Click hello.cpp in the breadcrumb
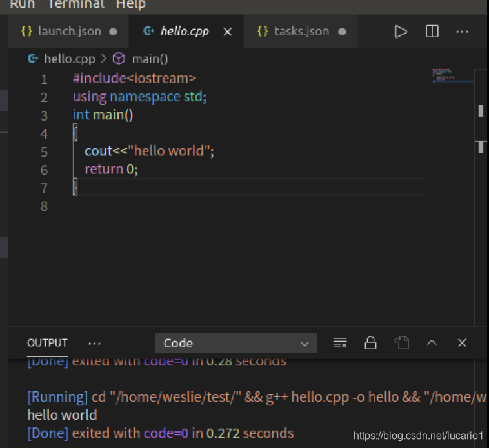The width and height of the screenshot is (489, 448). tap(70, 59)
